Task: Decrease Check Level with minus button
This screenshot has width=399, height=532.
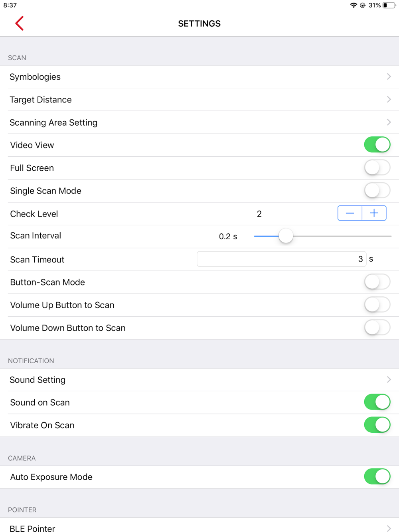Action: click(x=350, y=213)
